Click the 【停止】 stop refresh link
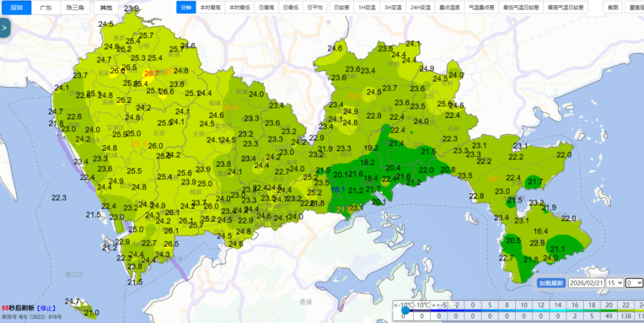This screenshot has height=323, width=644. (45, 308)
